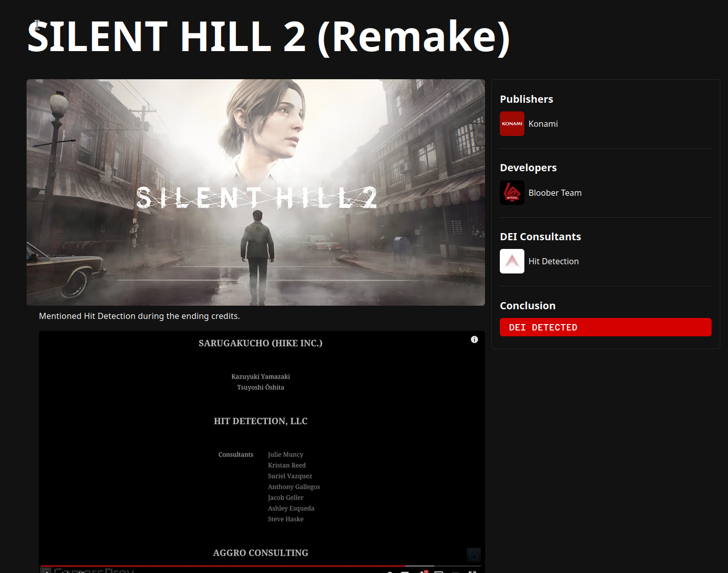Click the Publishers section heading

coord(526,99)
